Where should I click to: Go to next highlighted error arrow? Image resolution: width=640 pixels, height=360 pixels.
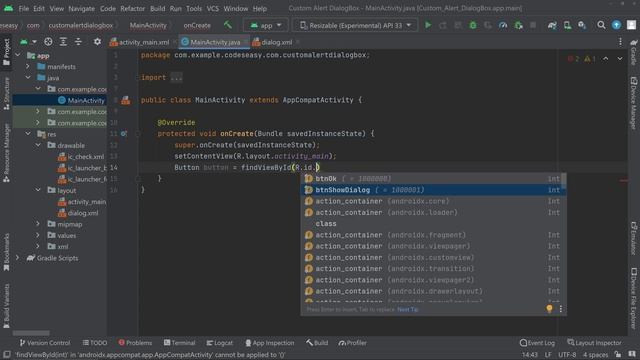point(620,59)
